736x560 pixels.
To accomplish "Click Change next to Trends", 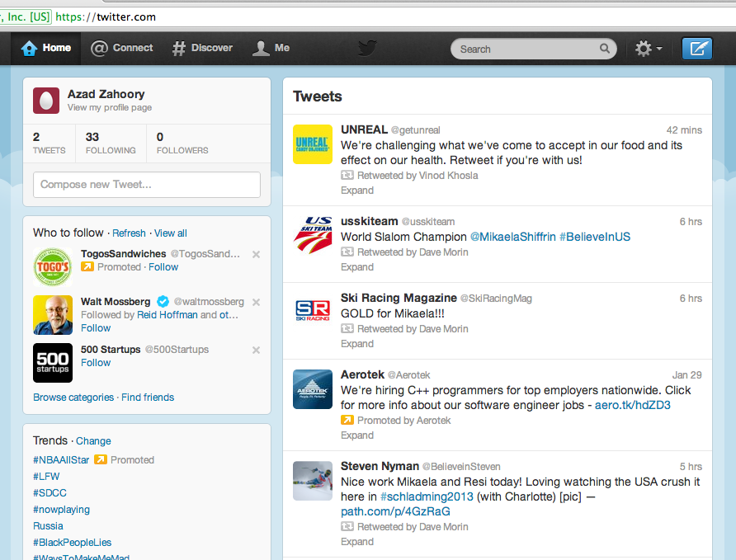I will pyautogui.click(x=93, y=441).
